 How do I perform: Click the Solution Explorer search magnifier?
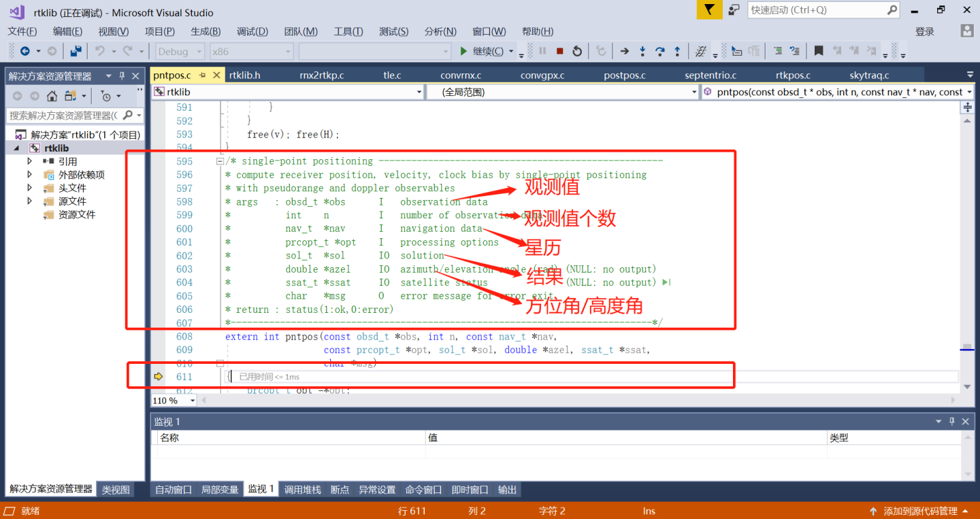127,116
